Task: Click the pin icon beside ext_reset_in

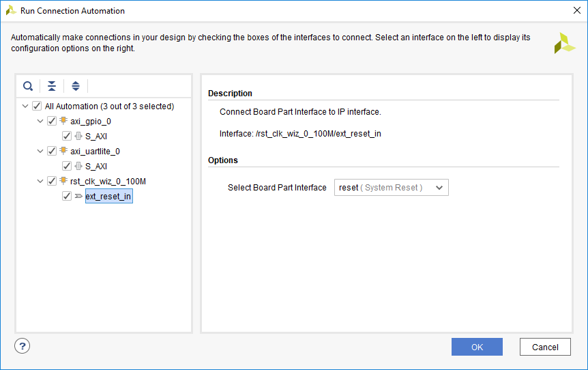Action: tap(78, 196)
